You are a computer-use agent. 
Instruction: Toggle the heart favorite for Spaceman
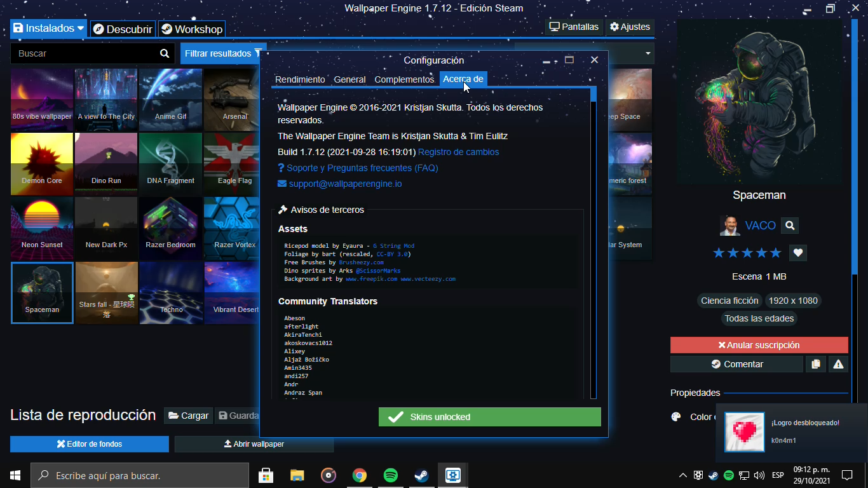(x=798, y=253)
